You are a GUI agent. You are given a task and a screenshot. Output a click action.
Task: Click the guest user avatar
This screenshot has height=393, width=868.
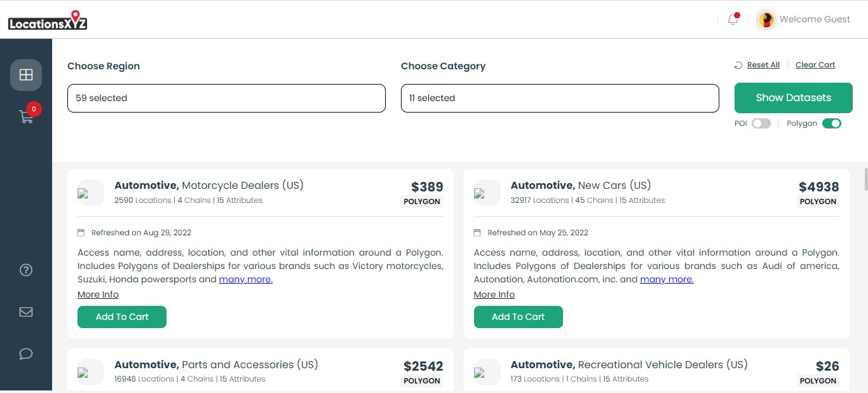point(767,20)
